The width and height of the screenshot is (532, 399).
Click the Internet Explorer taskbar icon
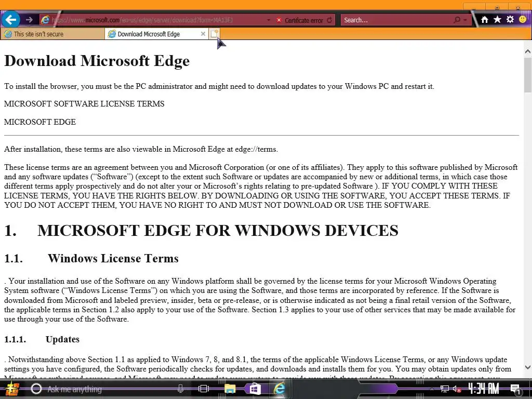(x=279, y=389)
